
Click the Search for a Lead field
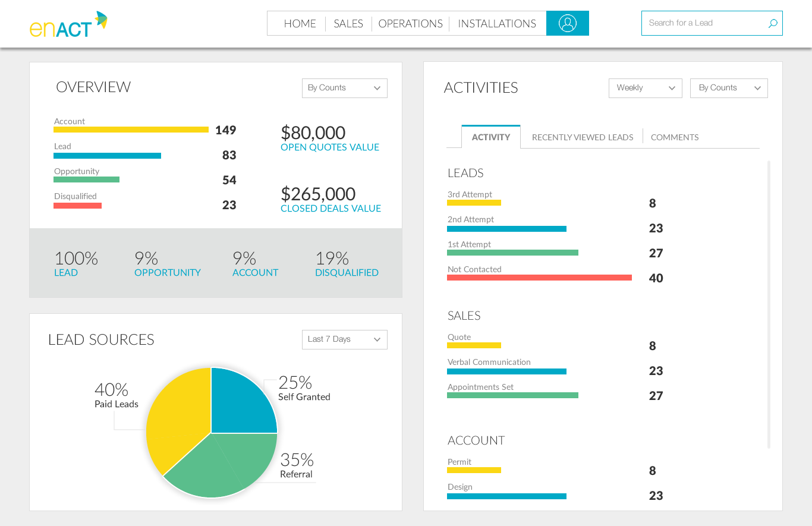[701, 23]
